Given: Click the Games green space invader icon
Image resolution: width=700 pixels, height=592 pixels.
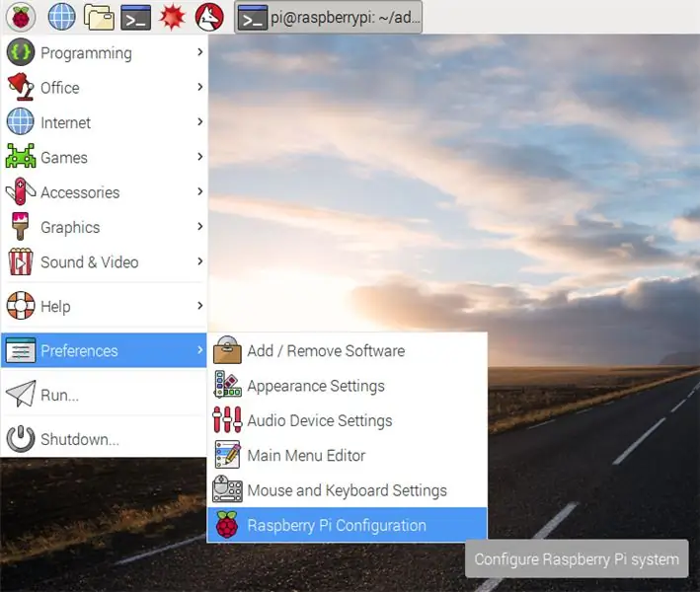Looking at the screenshot, I should point(20,156).
